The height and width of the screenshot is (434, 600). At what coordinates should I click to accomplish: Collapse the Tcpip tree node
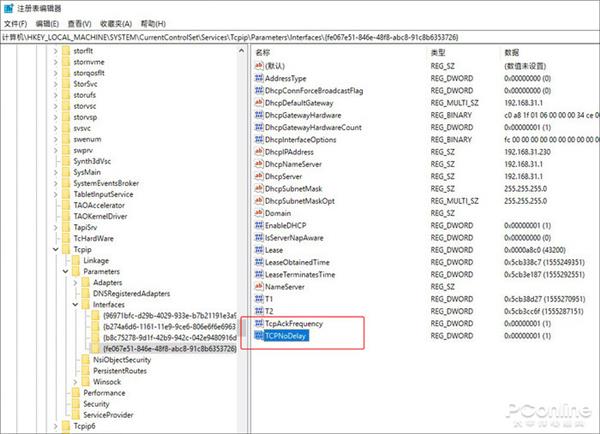pyautogui.click(x=56, y=250)
